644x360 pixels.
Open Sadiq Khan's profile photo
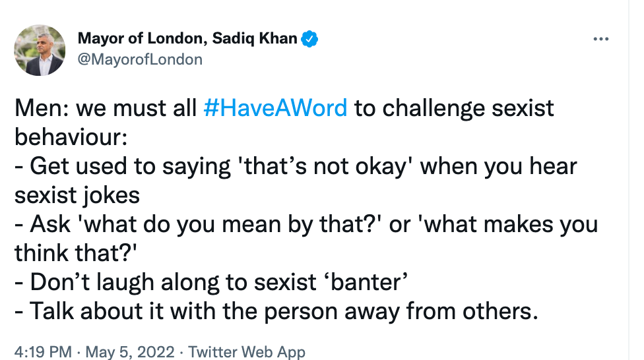click(40, 51)
